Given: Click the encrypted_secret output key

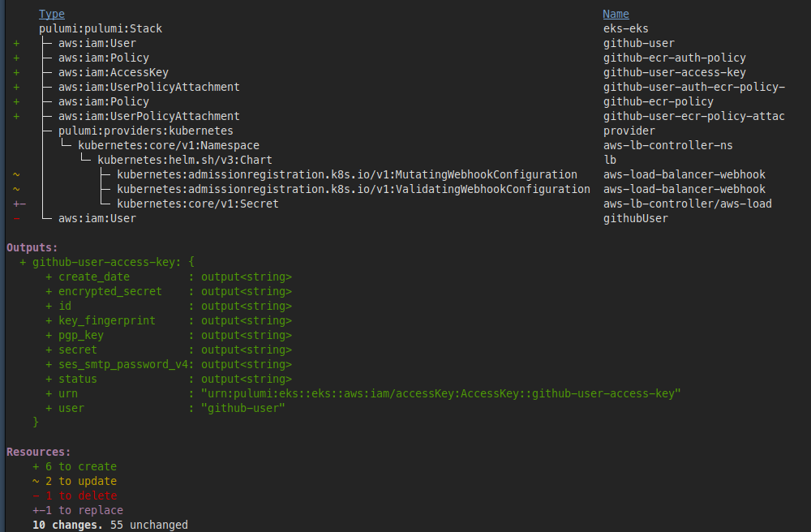Looking at the screenshot, I should [x=109, y=292].
